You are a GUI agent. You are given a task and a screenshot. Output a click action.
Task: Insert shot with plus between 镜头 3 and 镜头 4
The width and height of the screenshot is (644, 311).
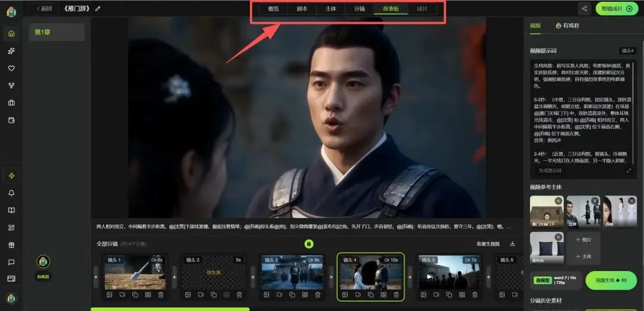pos(332,277)
